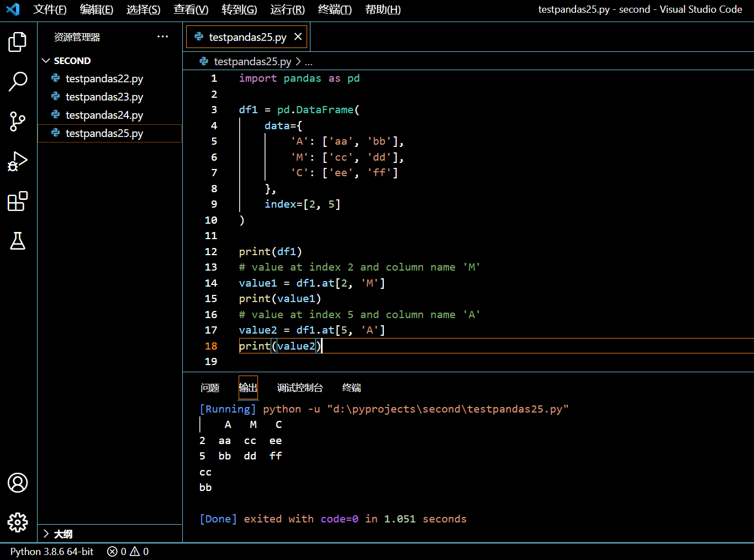The image size is (754, 560).
Task: Switch to the 输出 panel tab
Action: (x=248, y=388)
